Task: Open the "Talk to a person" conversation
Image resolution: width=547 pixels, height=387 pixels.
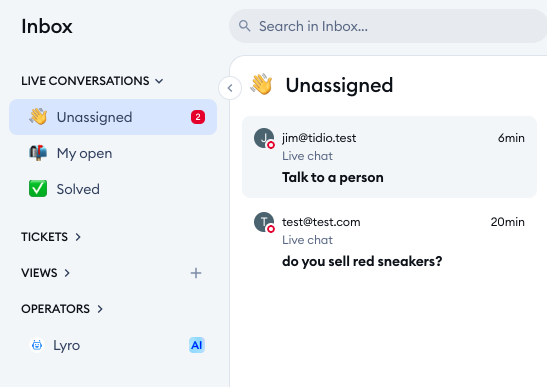Action: click(x=389, y=157)
